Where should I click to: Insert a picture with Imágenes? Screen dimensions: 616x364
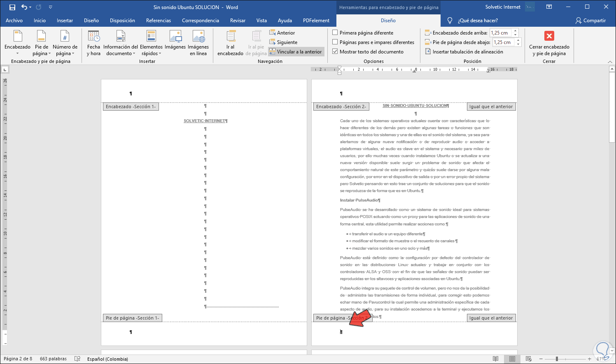click(x=175, y=40)
